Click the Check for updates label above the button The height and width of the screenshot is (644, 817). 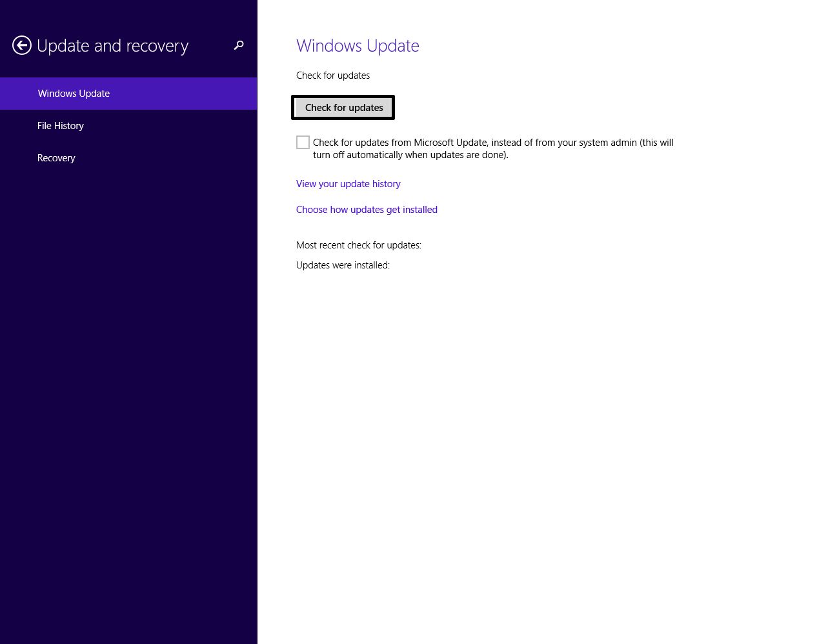333,75
